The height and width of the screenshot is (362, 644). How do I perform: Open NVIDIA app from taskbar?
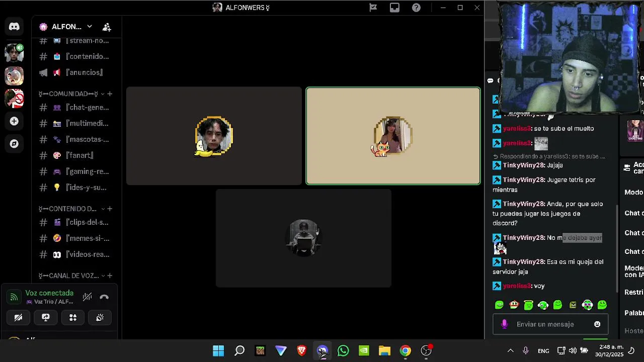point(364,351)
